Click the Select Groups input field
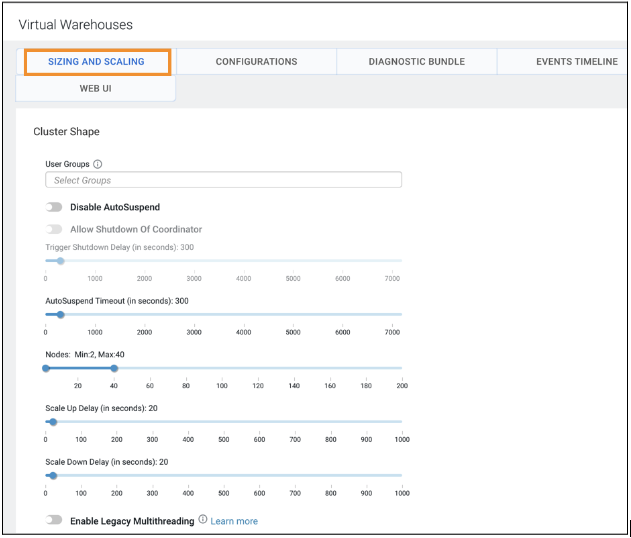The width and height of the screenshot is (631, 538). [223, 180]
